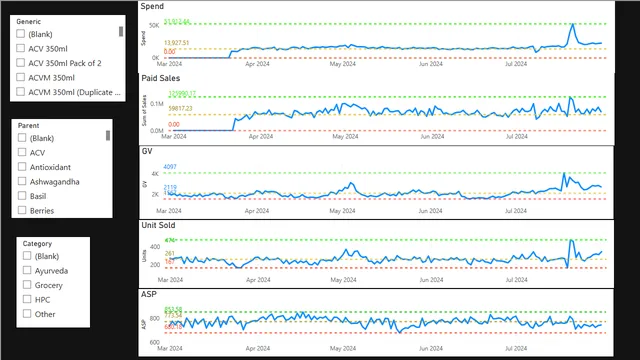
Task: Select the Spend chart title
Action: pos(152,7)
